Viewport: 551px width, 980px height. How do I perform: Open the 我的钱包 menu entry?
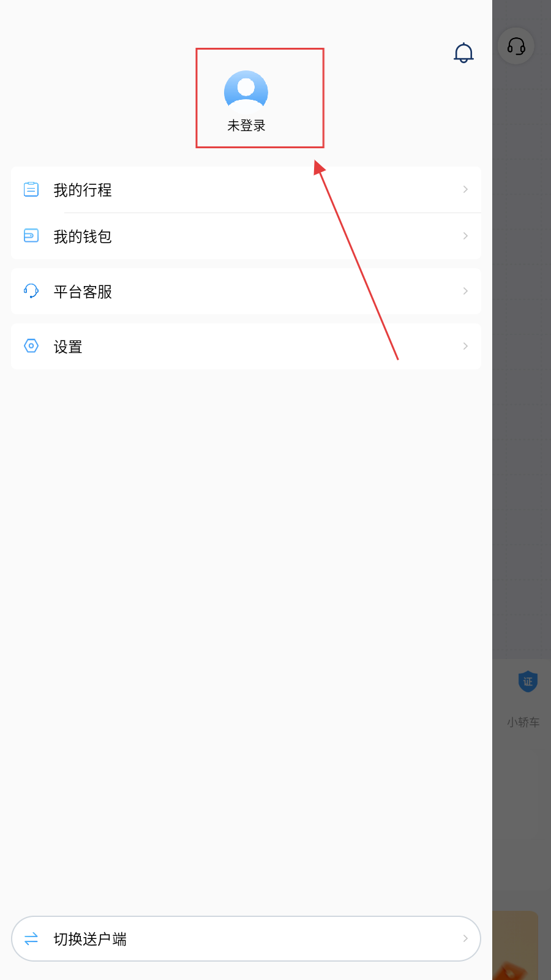tap(246, 236)
